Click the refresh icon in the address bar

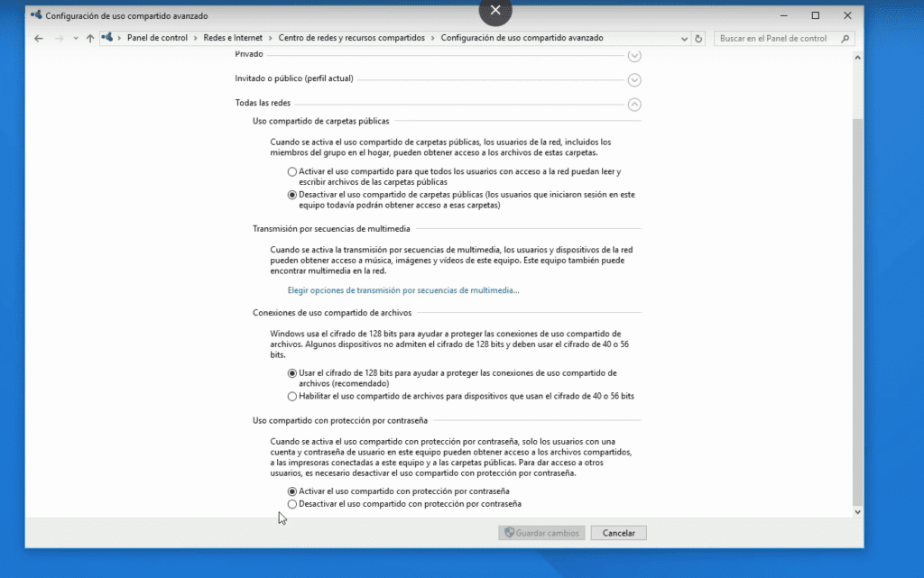pyautogui.click(x=698, y=38)
